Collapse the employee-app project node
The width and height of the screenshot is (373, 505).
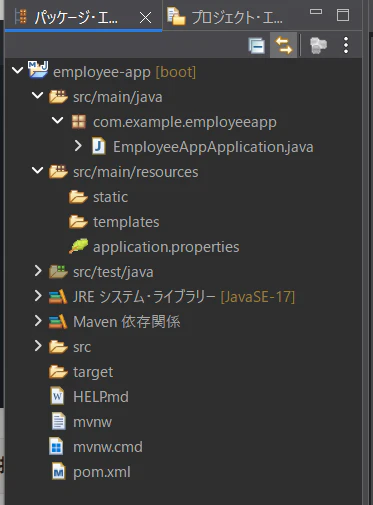point(17,70)
